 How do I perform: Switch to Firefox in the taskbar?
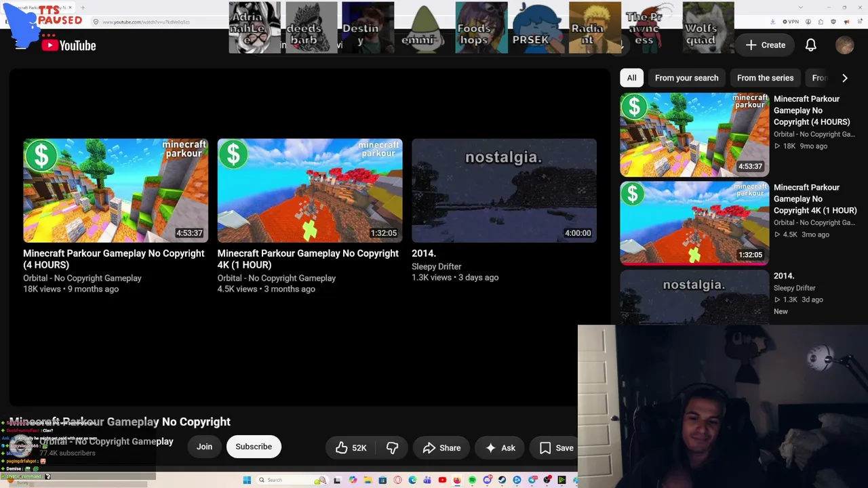pos(457,480)
